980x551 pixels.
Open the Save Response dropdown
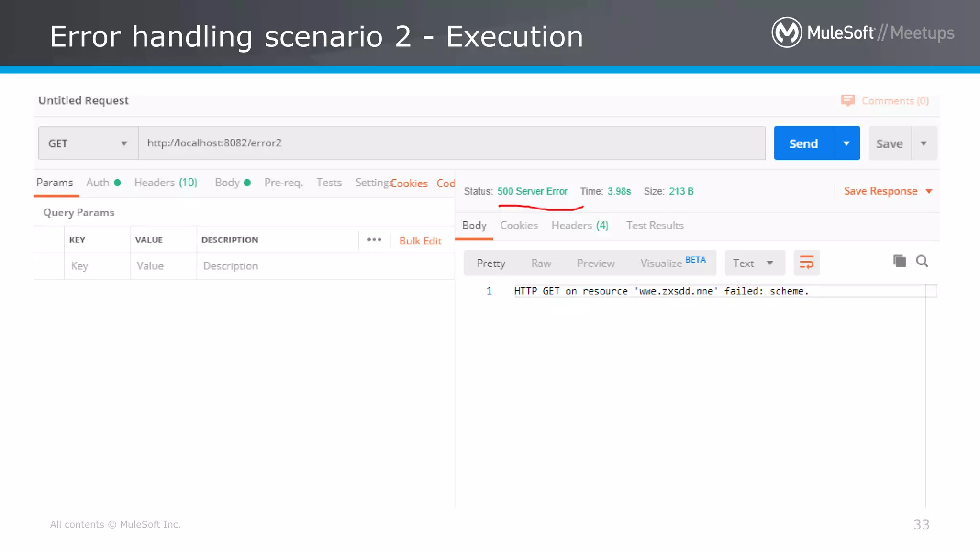point(888,191)
